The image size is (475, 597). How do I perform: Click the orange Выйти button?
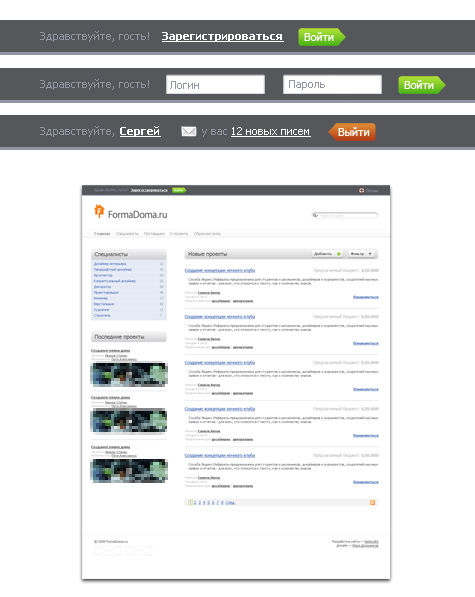click(x=352, y=132)
